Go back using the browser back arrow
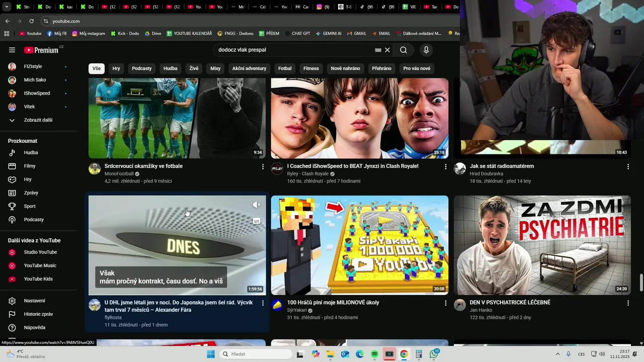 [7, 21]
